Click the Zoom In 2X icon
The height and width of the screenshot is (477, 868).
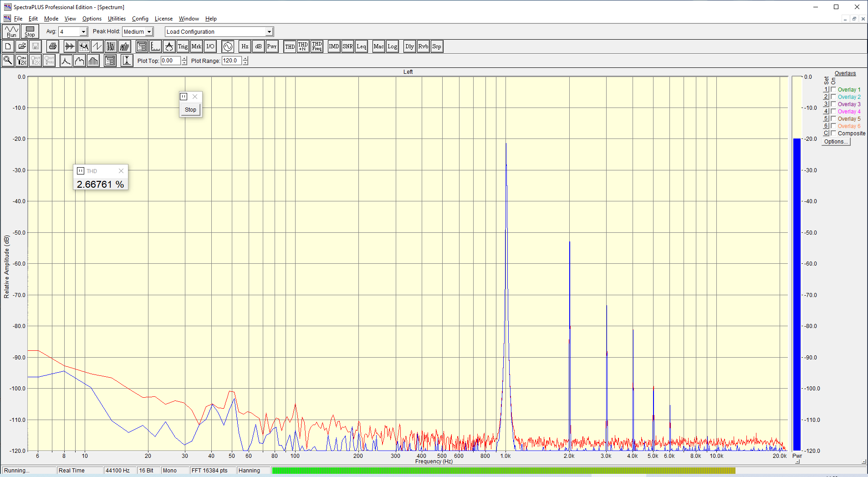(x=21, y=61)
